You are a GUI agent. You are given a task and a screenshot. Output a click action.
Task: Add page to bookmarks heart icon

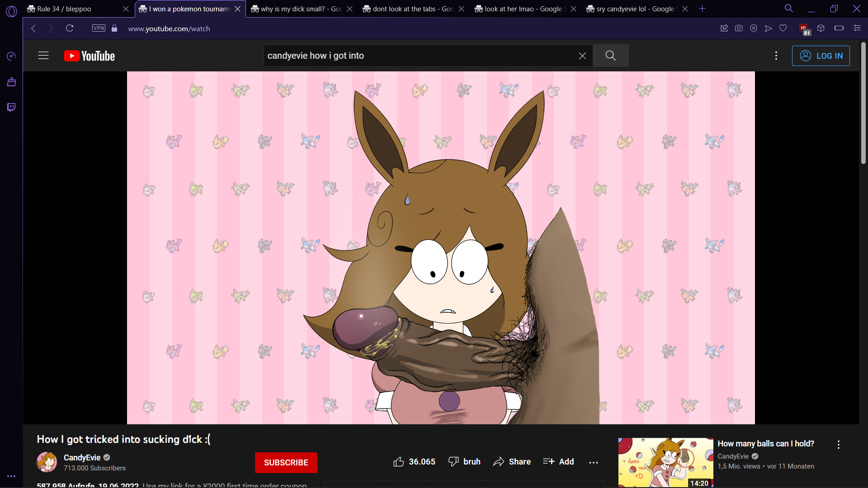[783, 28]
